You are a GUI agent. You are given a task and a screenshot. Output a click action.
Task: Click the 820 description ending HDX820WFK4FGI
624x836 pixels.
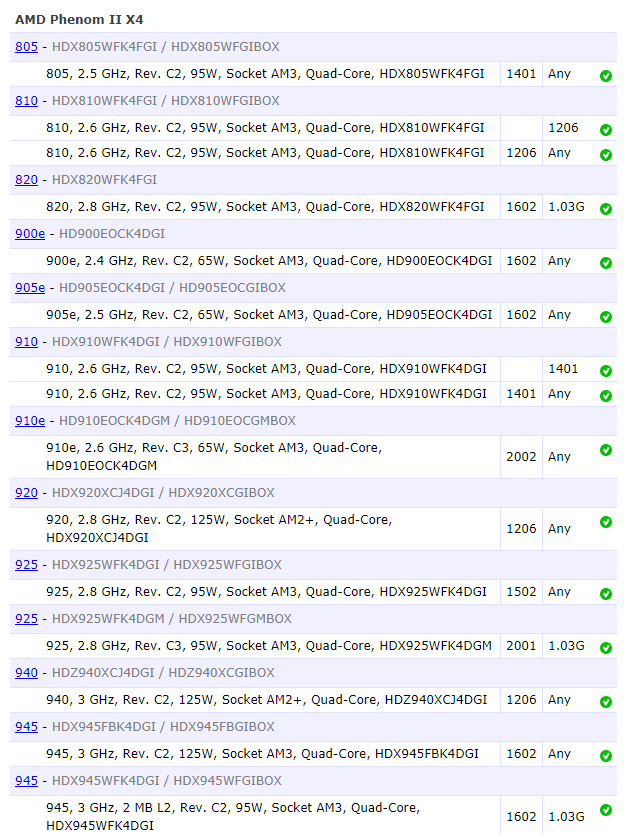pyautogui.click(x=265, y=206)
